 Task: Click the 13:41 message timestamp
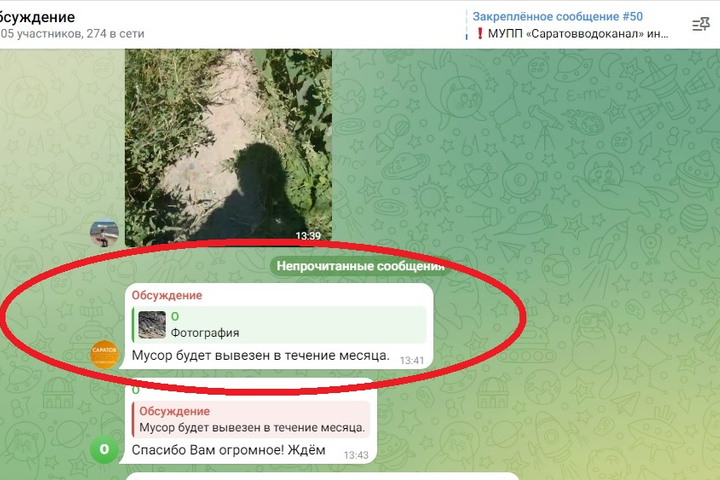411,361
